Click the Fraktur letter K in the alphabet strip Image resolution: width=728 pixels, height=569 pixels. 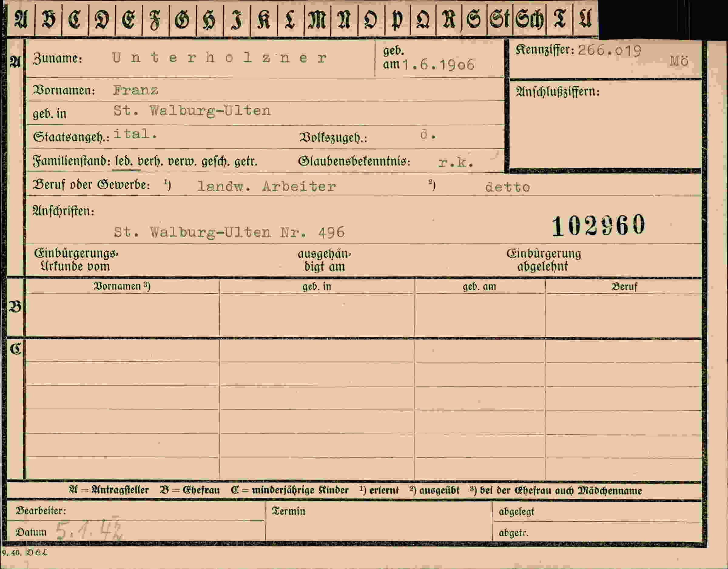click(x=263, y=19)
